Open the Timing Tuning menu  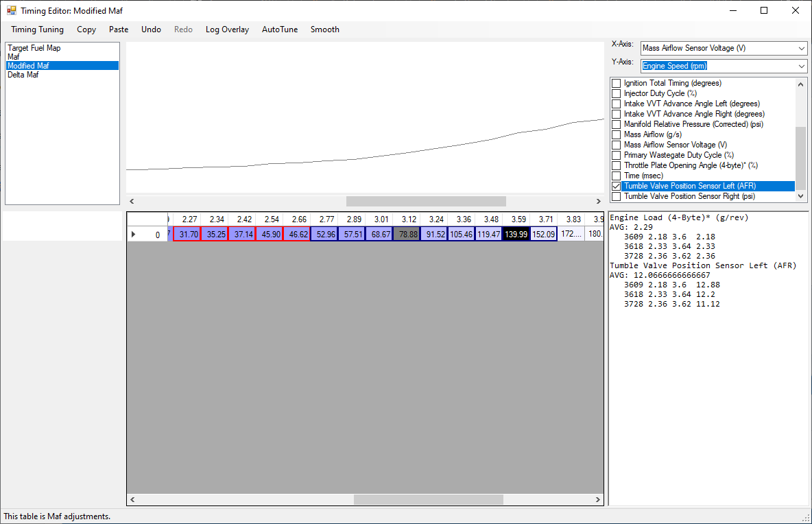click(37, 29)
